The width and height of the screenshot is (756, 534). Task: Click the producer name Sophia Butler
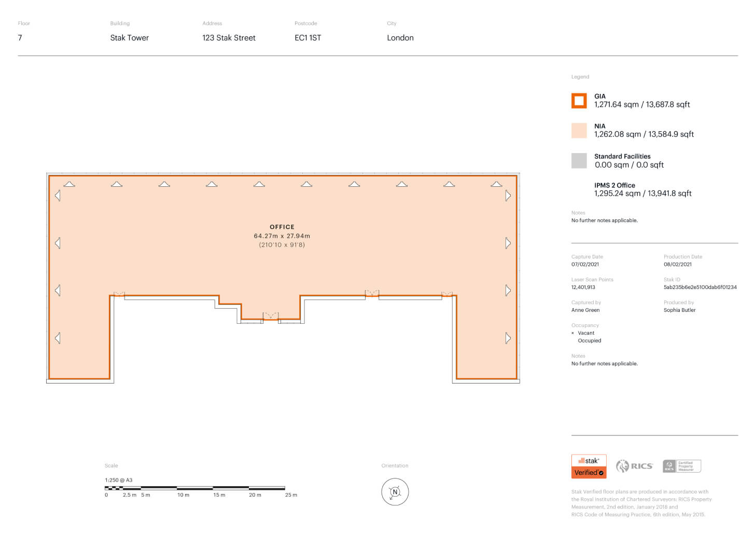pyautogui.click(x=680, y=310)
